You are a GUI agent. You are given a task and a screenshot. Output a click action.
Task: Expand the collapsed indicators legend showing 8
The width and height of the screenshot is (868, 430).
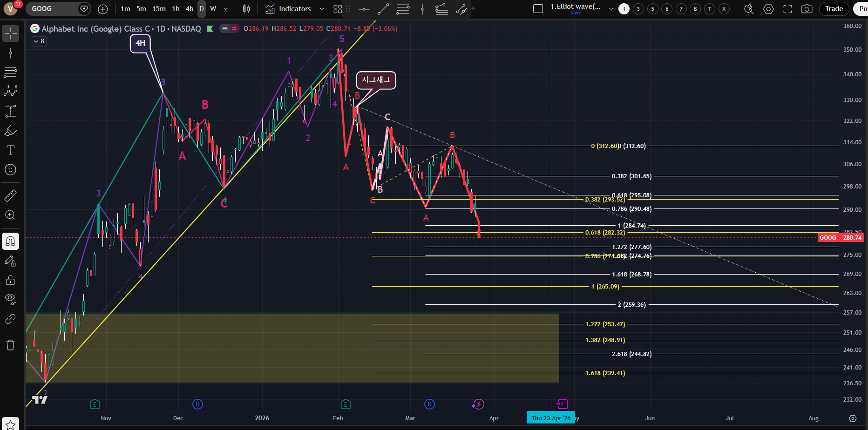point(39,41)
